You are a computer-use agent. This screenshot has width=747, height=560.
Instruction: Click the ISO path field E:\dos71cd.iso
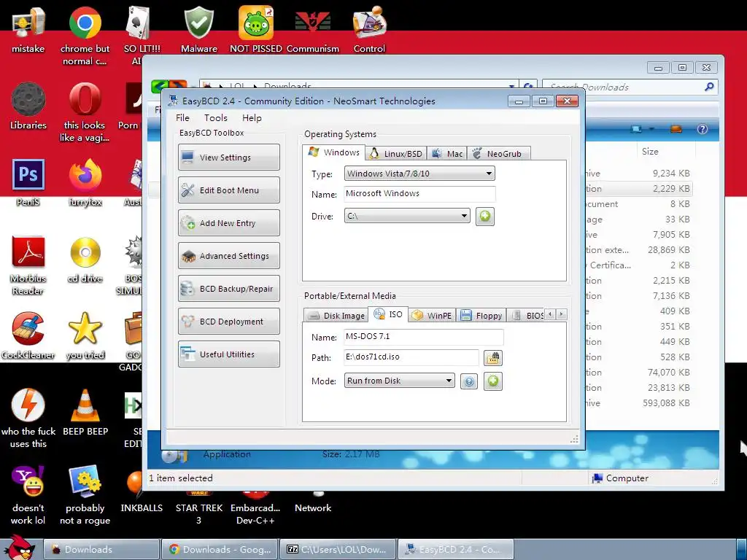(411, 357)
